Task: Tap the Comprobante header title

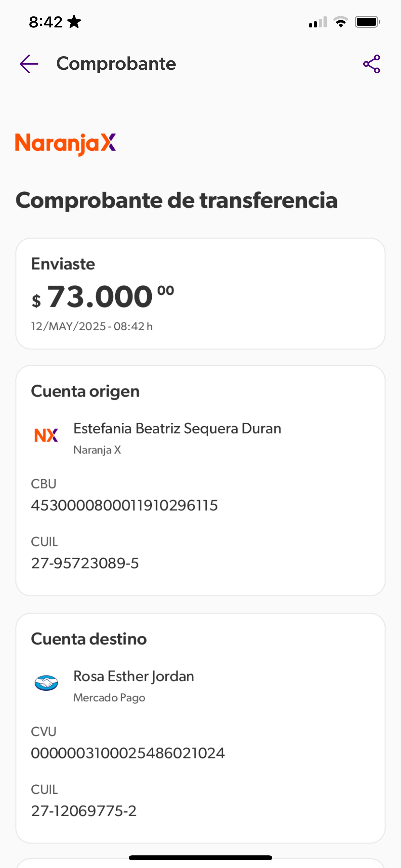Action: (x=116, y=64)
